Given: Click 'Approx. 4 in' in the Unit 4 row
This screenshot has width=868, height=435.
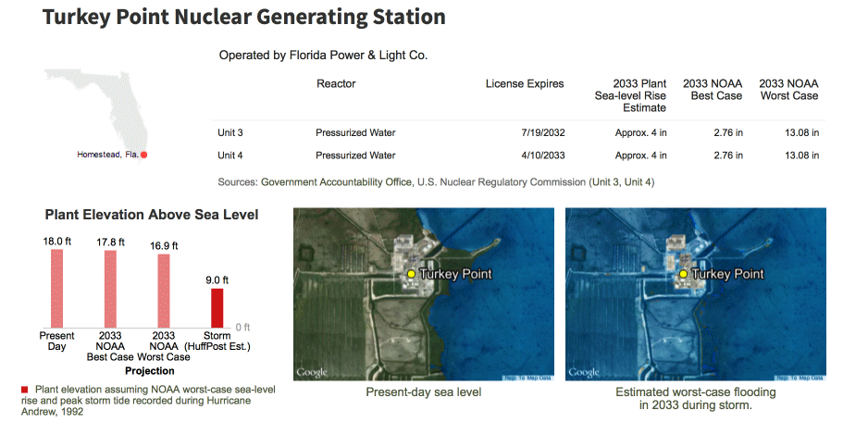Looking at the screenshot, I should tap(641, 155).
